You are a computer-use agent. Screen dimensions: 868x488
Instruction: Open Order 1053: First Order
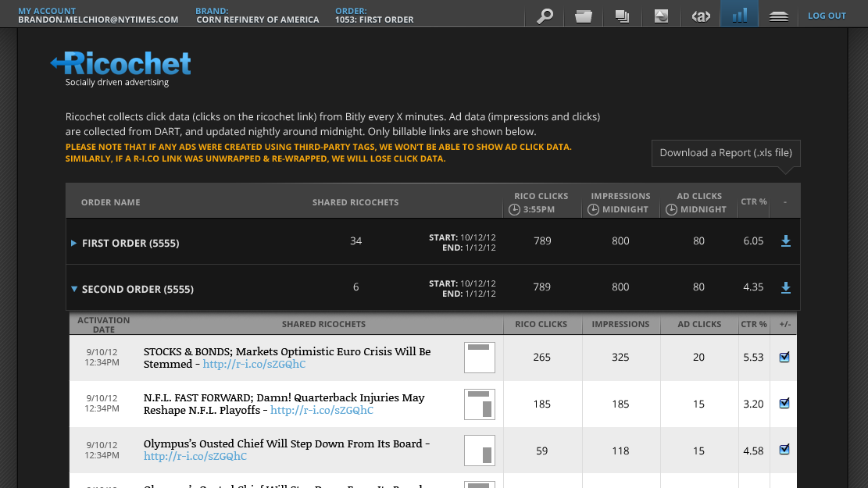[374, 15]
